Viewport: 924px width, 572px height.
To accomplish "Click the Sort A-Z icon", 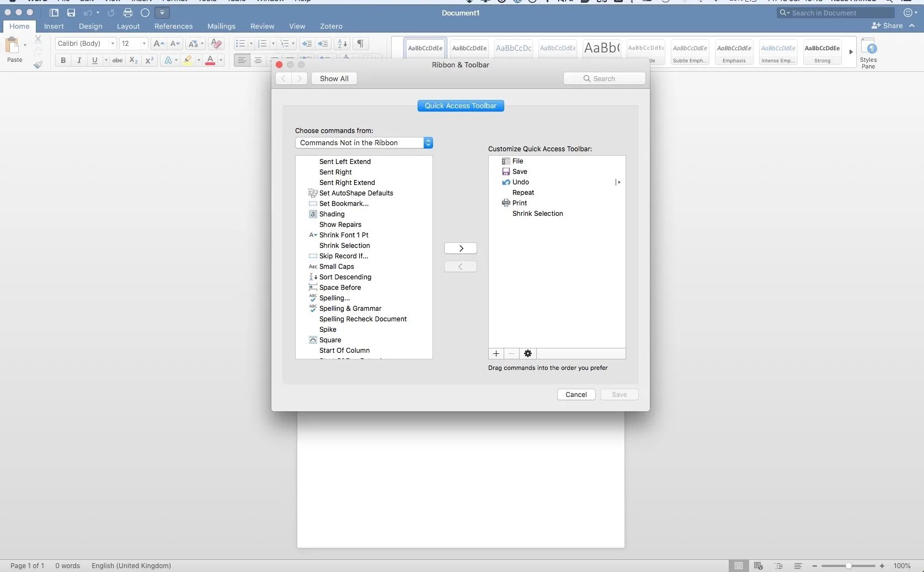I will (x=343, y=44).
